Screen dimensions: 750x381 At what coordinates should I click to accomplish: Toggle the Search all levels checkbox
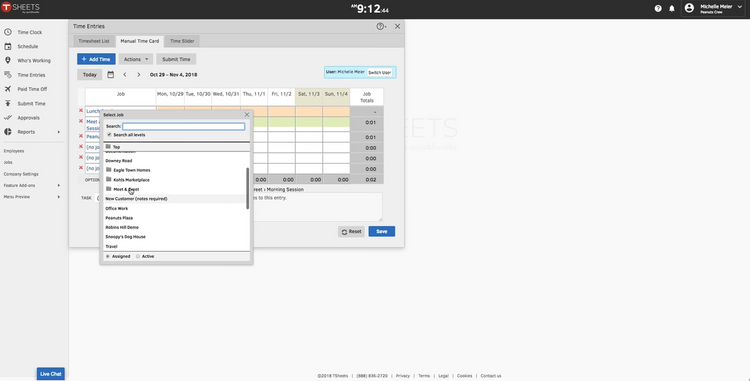(x=110, y=135)
